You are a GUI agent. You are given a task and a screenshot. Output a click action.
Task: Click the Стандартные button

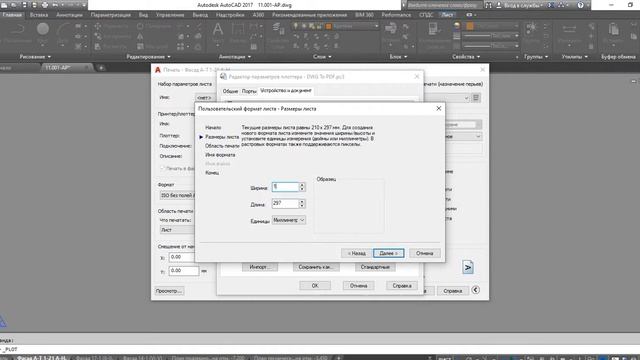(x=375, y=267)
